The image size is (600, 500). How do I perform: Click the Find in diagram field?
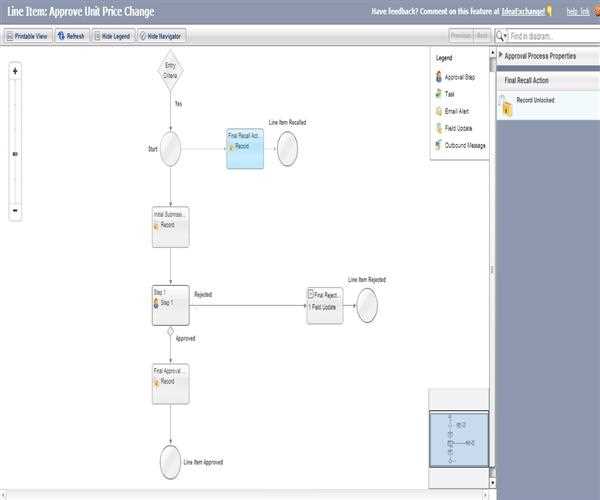(548, 36)
